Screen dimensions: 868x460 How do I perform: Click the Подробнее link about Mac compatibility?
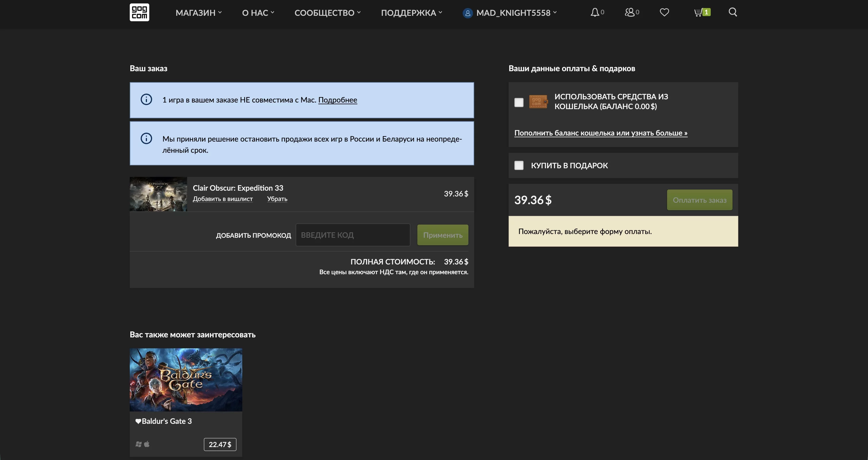(337, 100)
